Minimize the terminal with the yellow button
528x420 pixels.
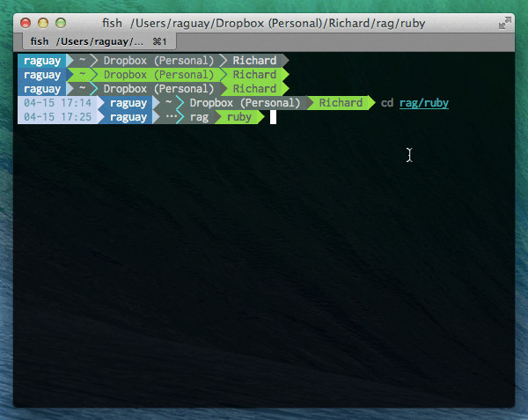(x=43, y=23)
